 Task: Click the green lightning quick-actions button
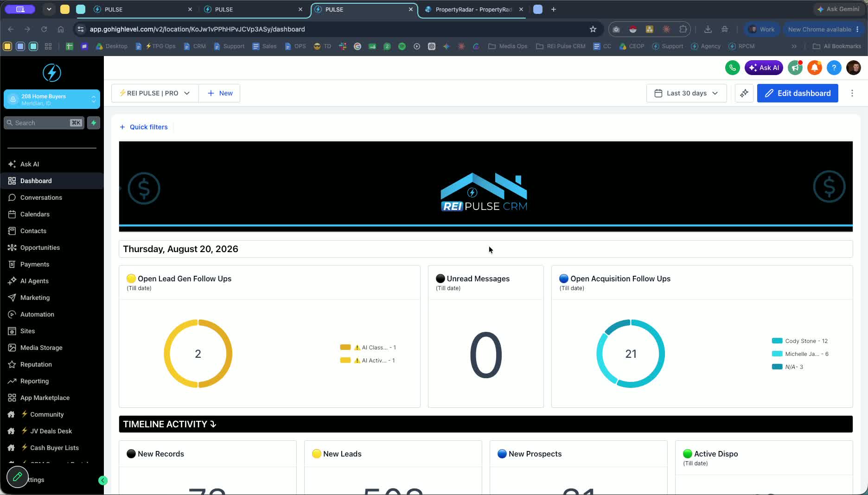pyautogui.click(x=94, y=123)
